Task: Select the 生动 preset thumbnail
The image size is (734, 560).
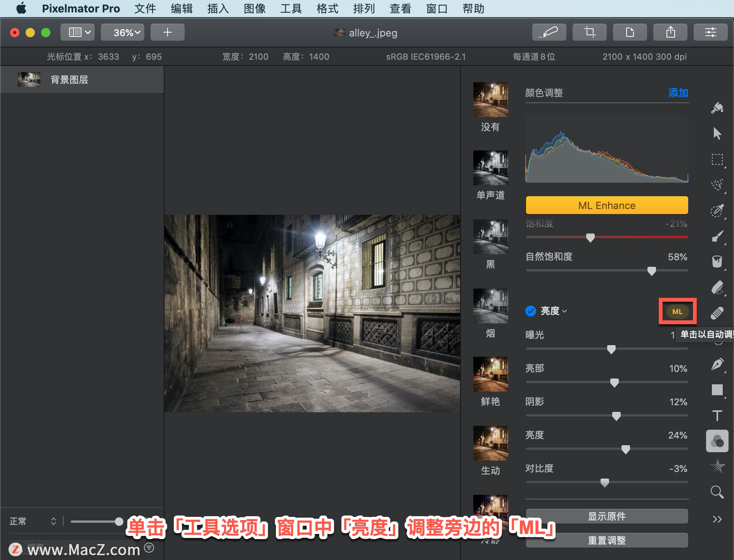Action: coord(490,443)
